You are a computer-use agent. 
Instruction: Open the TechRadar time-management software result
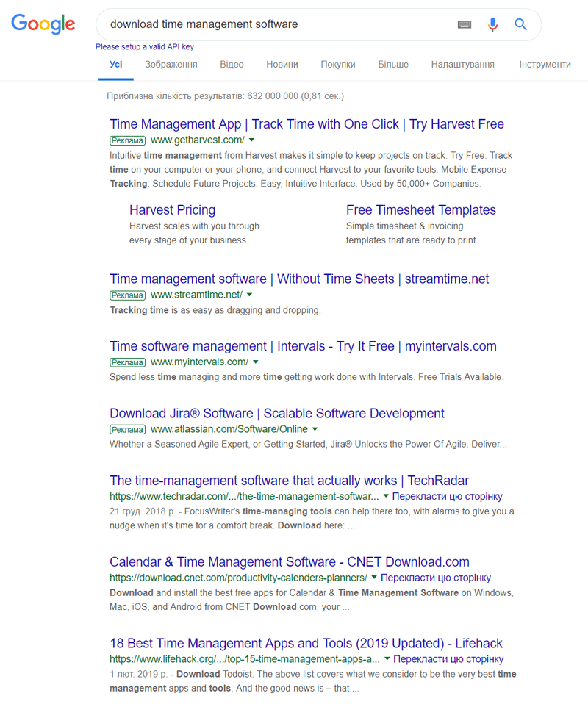(x=290, y=481)
